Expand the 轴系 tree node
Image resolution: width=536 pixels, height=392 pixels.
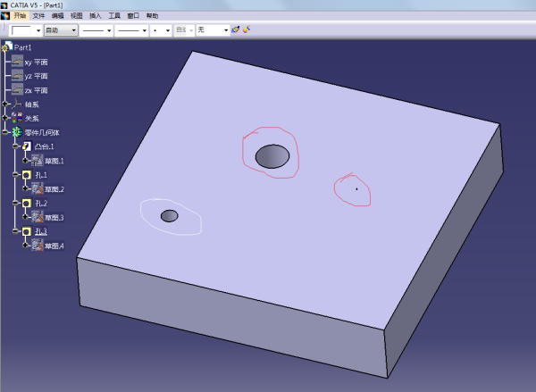[5, 104]
